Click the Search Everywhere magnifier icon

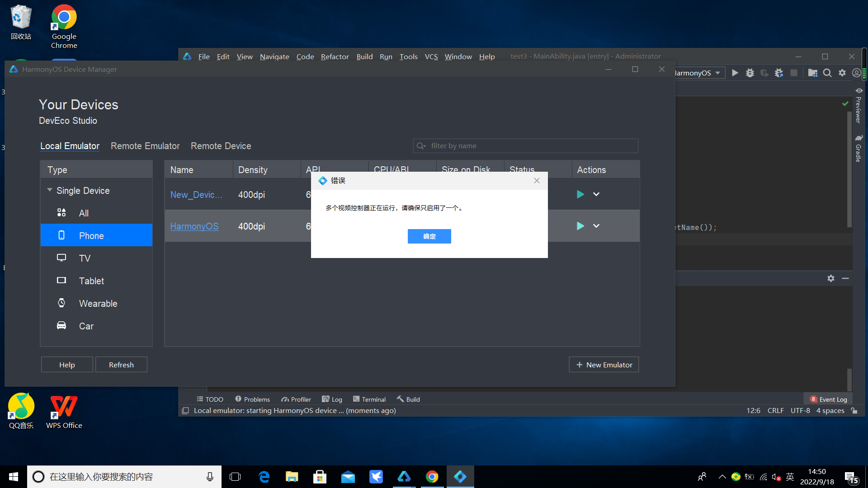[x=827, y=73]
